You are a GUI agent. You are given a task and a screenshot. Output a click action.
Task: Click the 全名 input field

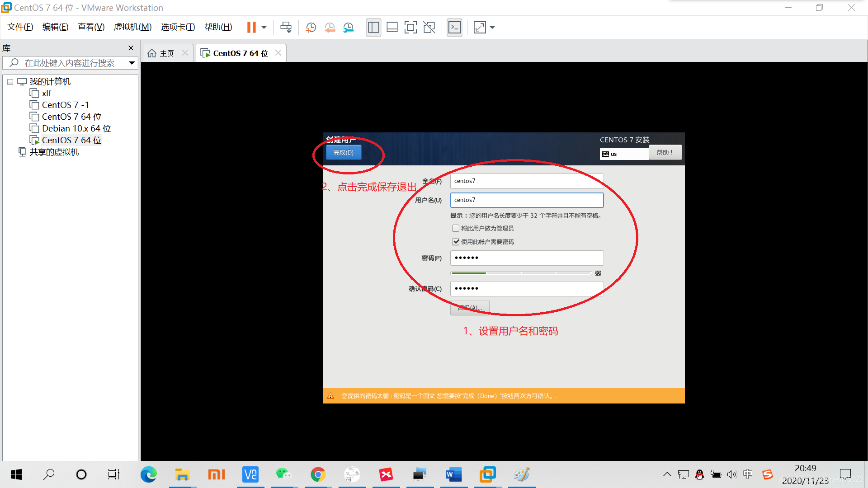coord(528,181)
